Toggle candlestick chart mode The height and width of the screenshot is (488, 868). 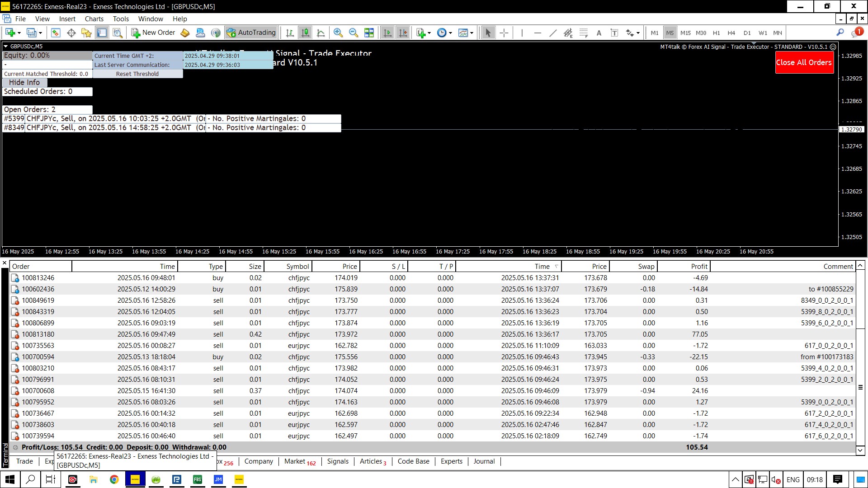(x=306, y=33)
